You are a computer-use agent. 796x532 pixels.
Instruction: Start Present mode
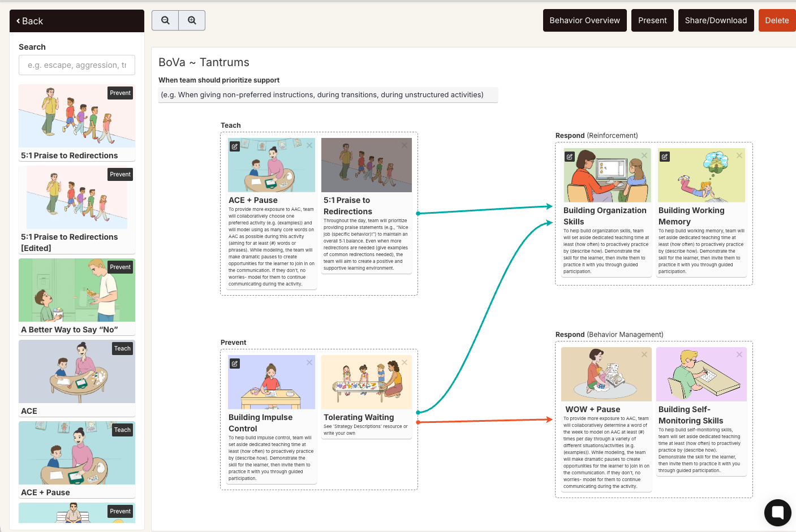point(652,20)
